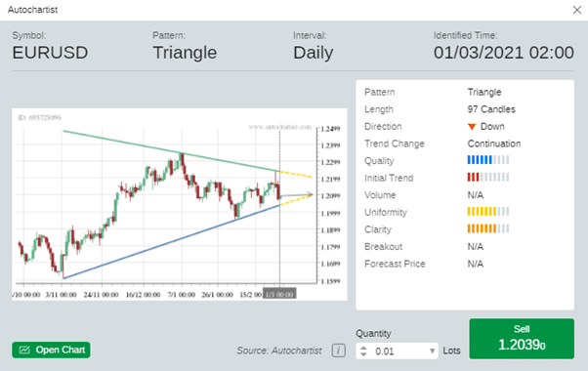
Task: Click the 0.01 quantity input field
Action: click(x=398, y=351)
